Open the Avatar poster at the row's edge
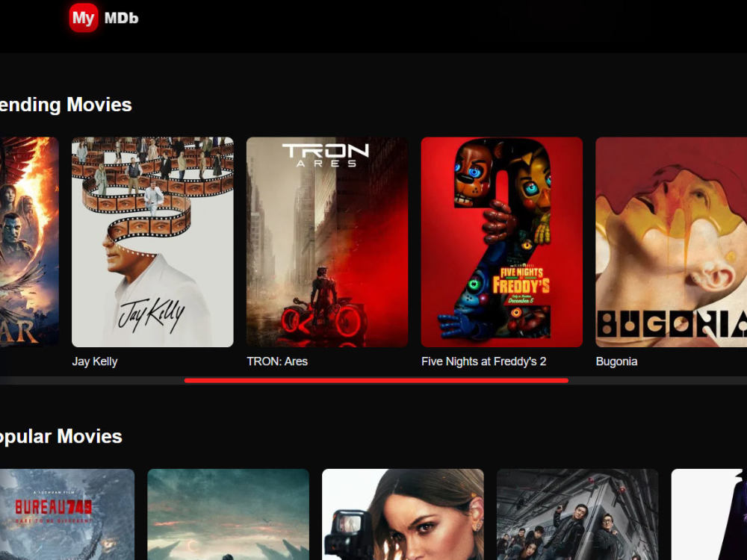The image size is (747, 560). pyautogui.click(x=29, y=242)
